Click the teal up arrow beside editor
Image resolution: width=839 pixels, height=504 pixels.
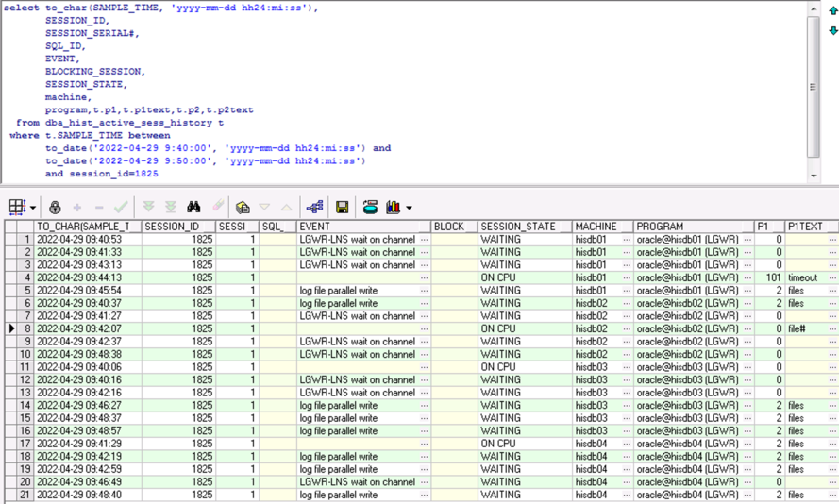point(832,11)
